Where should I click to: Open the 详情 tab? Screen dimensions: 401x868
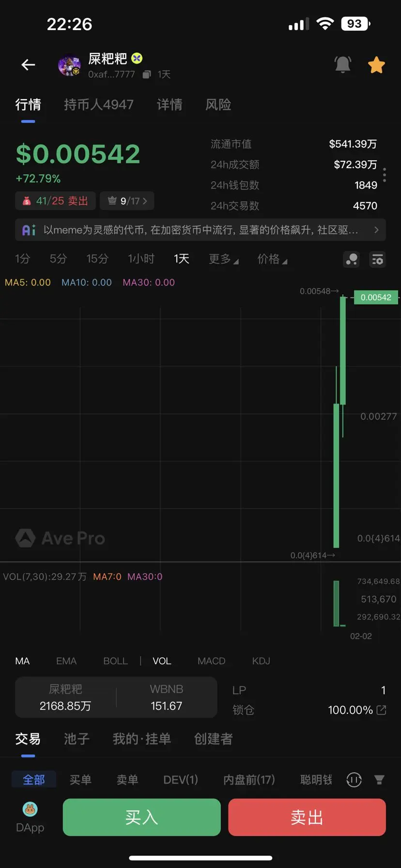pyautogui.click(x=170, y=105)
